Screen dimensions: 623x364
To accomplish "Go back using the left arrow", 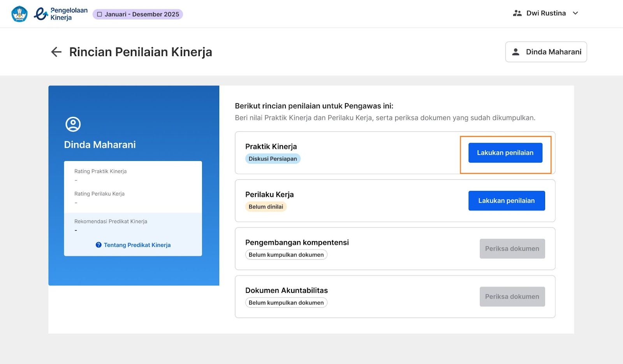I will pos(56,52).
